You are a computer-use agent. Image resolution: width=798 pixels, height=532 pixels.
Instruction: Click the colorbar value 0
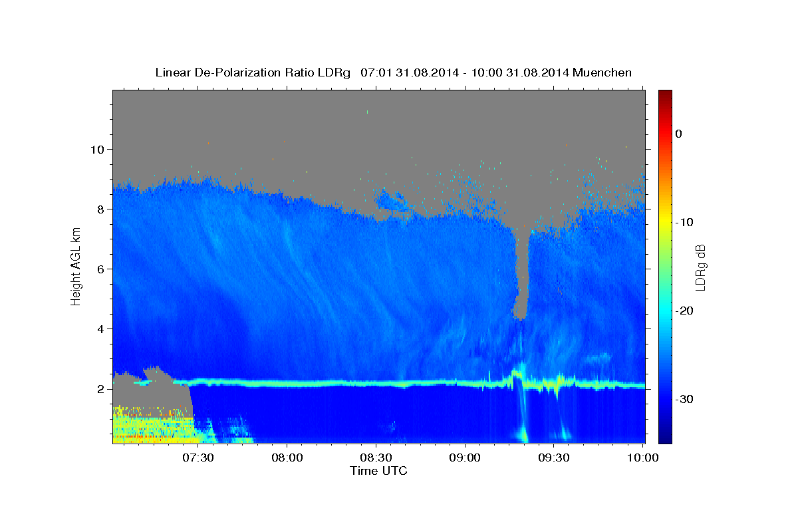(x=679, y=134)
